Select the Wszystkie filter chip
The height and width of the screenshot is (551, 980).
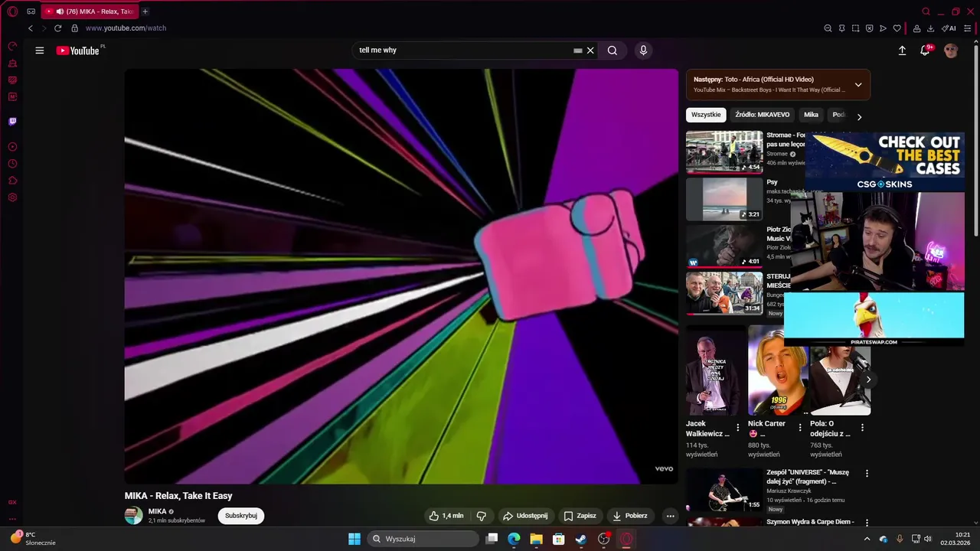coord(706,115)
